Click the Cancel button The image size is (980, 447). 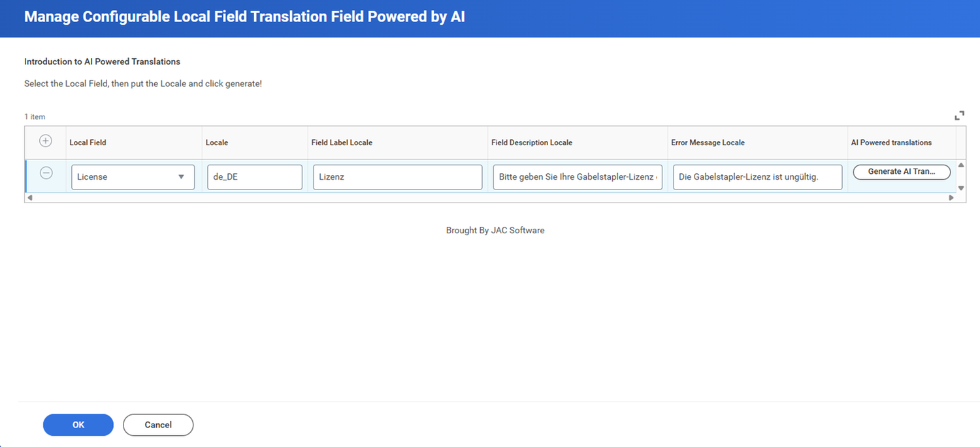[x=157, y=425]
